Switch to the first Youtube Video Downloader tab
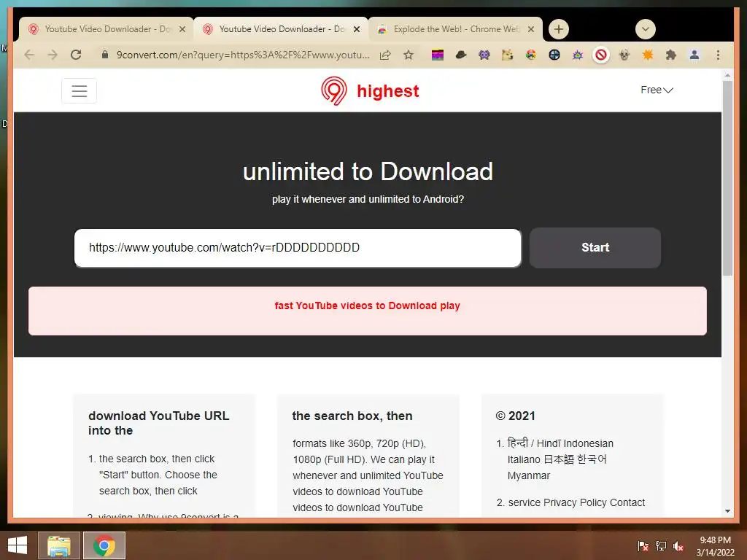The image size is (747, 560). [107, 29]
